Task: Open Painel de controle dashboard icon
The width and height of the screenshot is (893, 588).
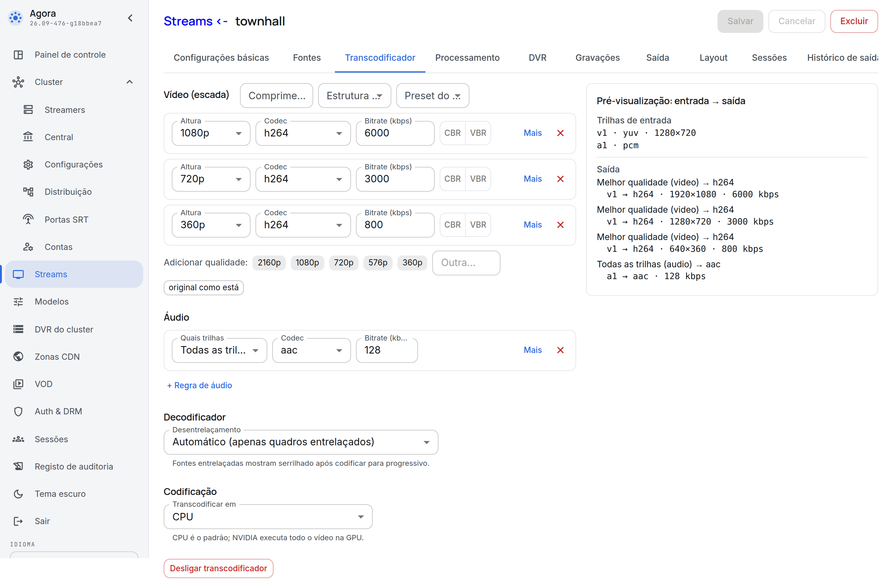Action: tap(18, 55)
